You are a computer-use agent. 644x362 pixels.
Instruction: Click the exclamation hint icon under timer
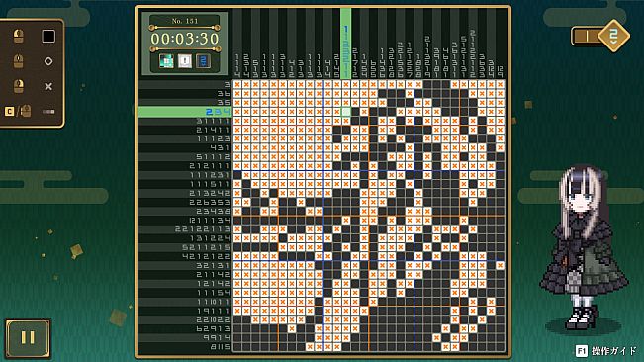pos(185,61)
